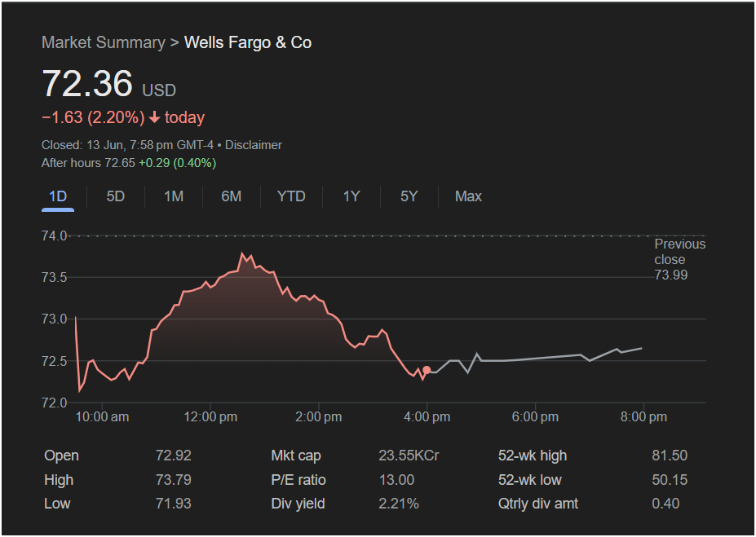756x537 pixels.
Task: Click the 52-wk high value 81.50
Action: pyautogui.click(x=670, y=456)
